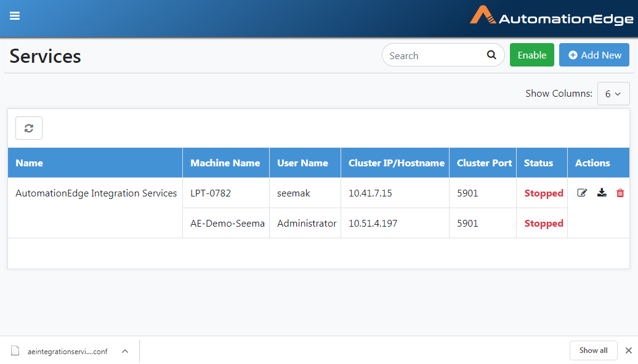Click the Show Columns label
Screen dimensions: 638x364
(559, 93)
